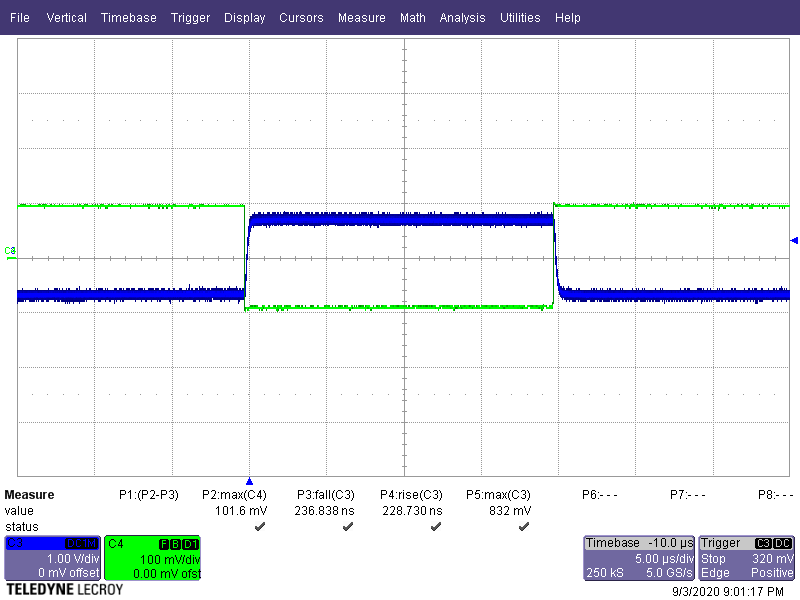Click the P5 status checkmark
This screenshot has width=800, height=600.
coord(524,527)
